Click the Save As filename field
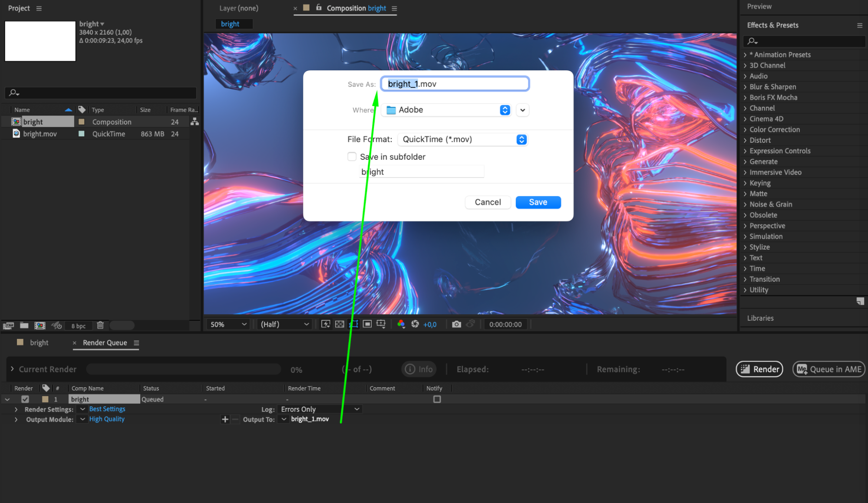868x503 pixels. click(x=455, y=84)
